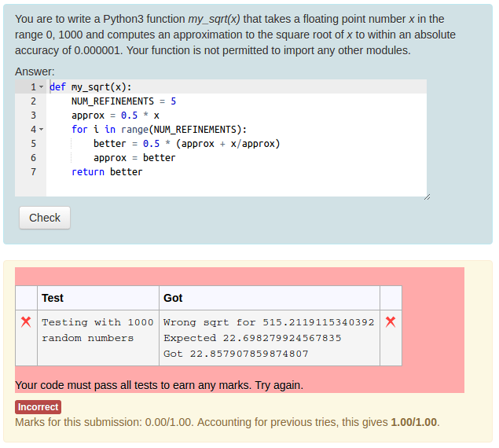Collapse the def my_sqrt fold arrow
Image resolution: width=499 pixels, height=448 pixels.
(x=42, y=87)
